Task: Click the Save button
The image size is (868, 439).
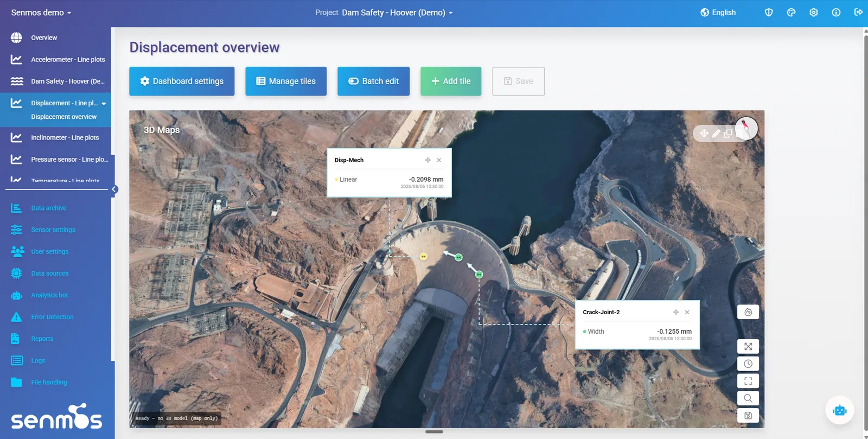Action: pyautogui.click(x=519, y=81)
